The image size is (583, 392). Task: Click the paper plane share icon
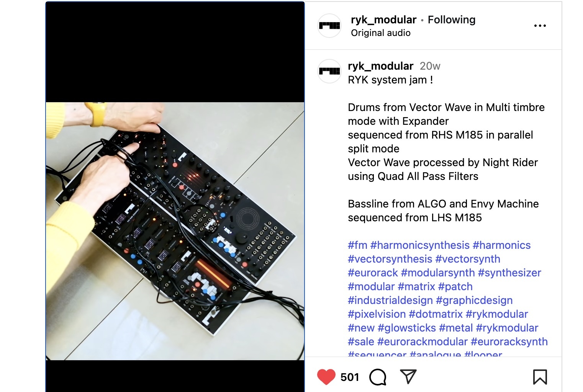tap(408, 377)
